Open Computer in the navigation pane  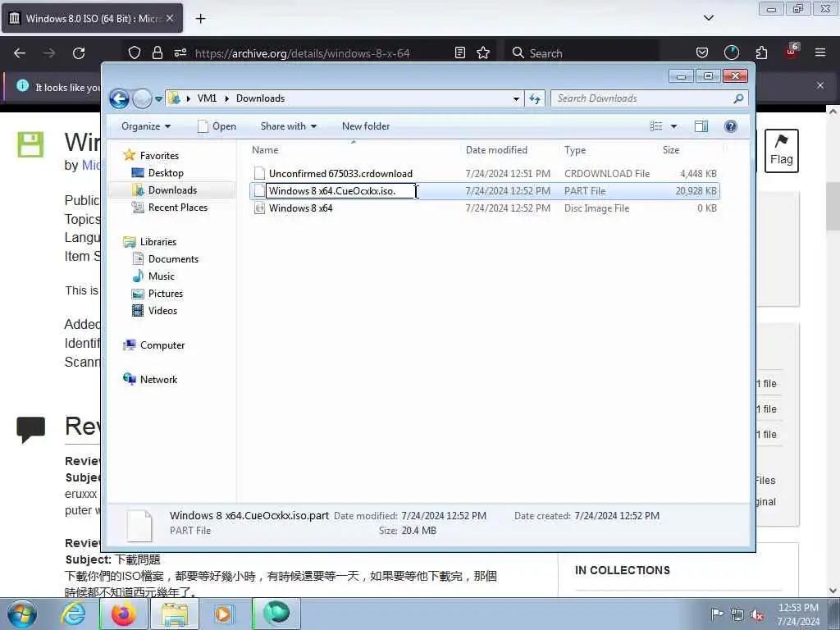[162, 345]
